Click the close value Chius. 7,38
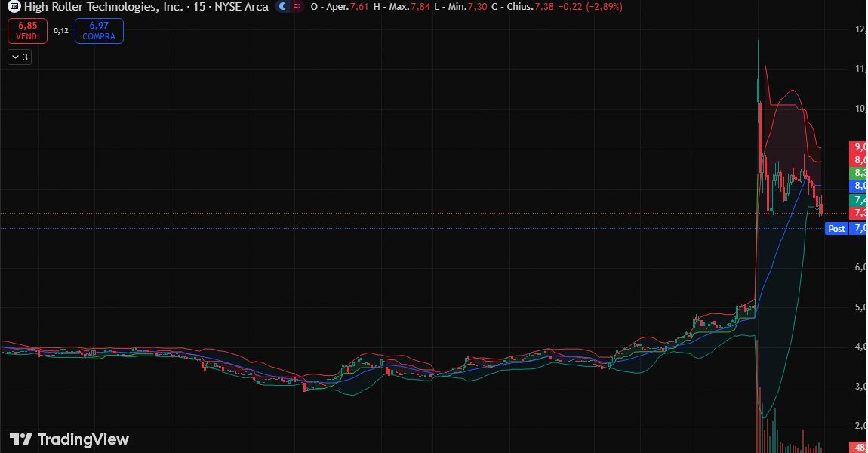This screenshot has height=453, width=868. click(x=522, y=7)
